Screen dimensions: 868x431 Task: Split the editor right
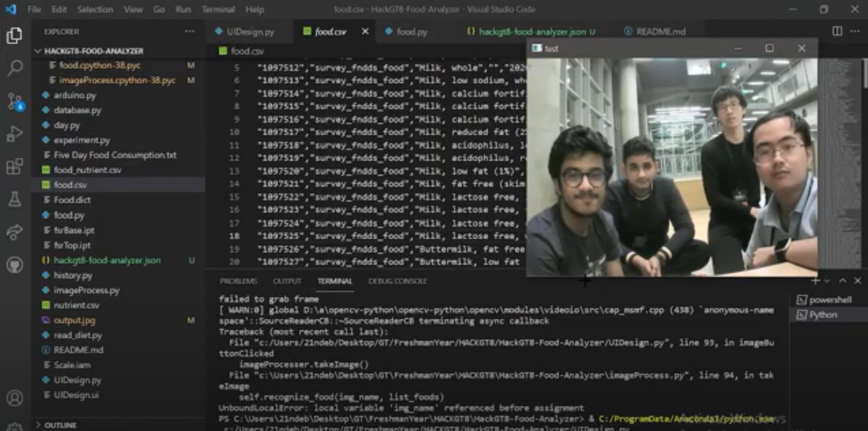pos(837,31)
